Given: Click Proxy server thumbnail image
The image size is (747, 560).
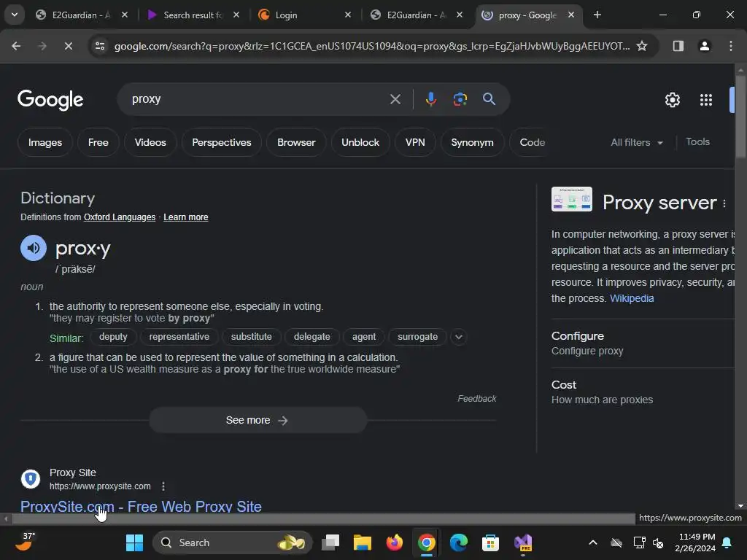Looking at the screenshot, I should coord(572,199).
